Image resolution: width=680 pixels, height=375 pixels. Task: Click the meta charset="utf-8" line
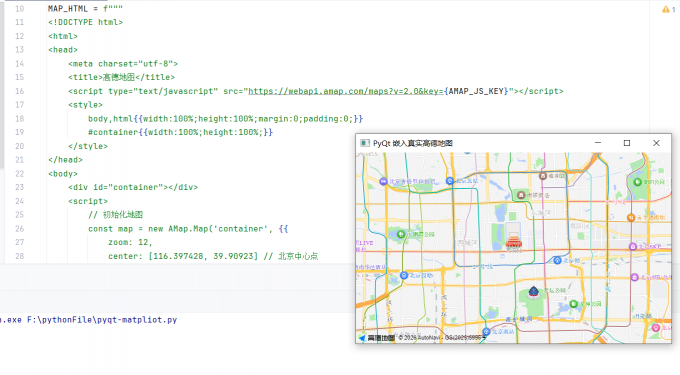tap(123, 64)
